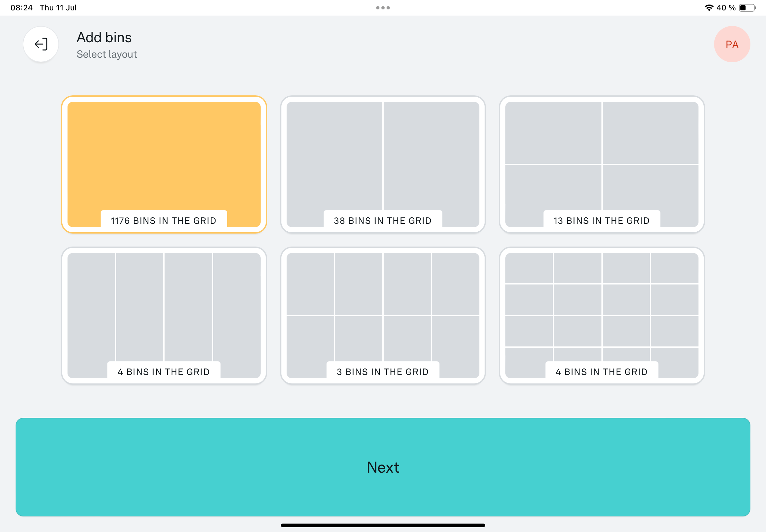766x532 pixels.
Task: Tap the exit/back arrow icon
Action: click(x=41, y=44)
